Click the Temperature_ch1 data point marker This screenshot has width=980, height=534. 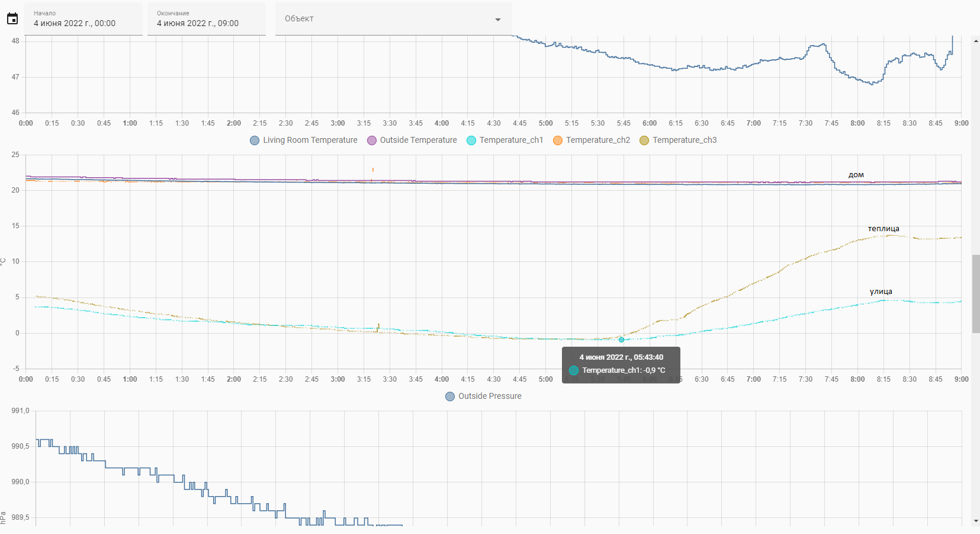621,340
